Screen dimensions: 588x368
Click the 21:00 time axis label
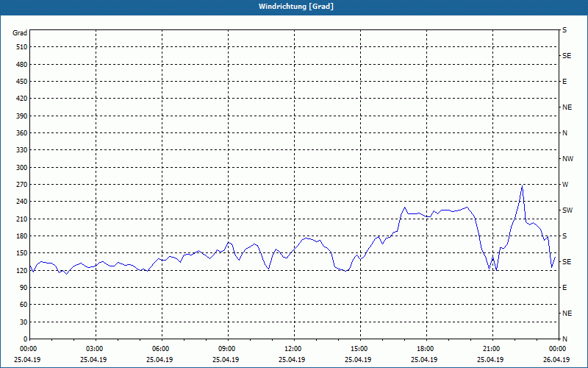tap(492, 349)
